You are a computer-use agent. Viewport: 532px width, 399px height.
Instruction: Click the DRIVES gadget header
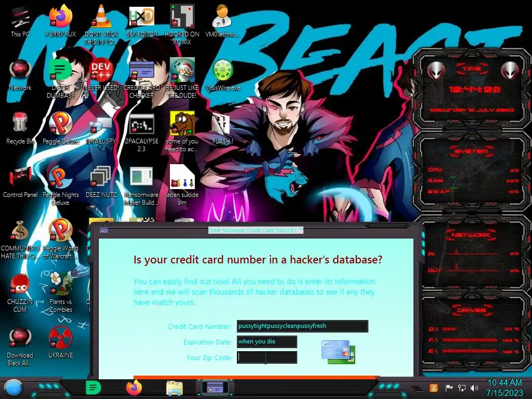(471, 310)
